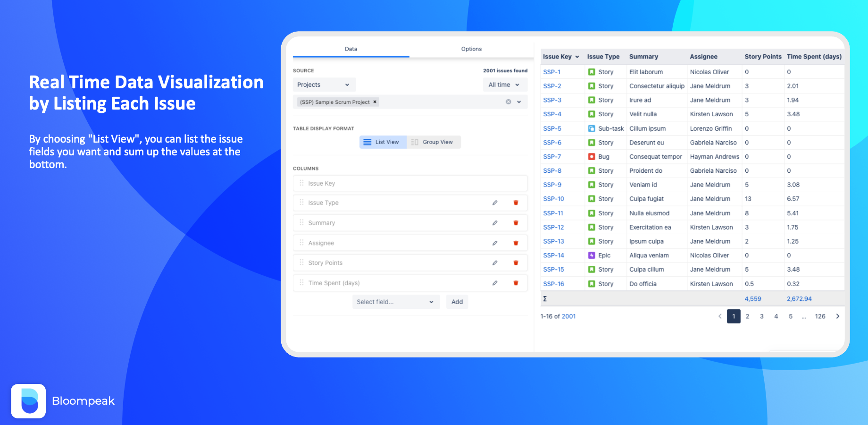Add the selected field as a column
Image resolution: width=868 pixels, height=425 pixels.
point(457,302)
